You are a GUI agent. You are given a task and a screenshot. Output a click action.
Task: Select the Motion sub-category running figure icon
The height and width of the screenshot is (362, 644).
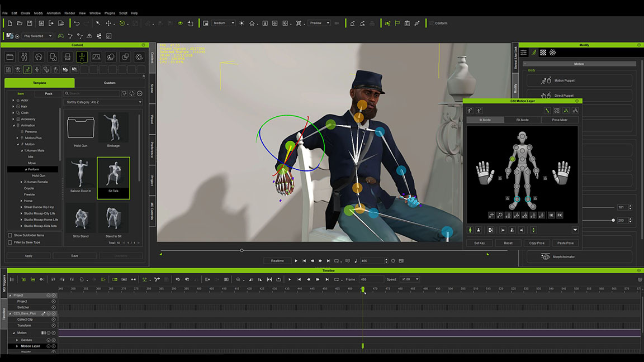point(27,70)
